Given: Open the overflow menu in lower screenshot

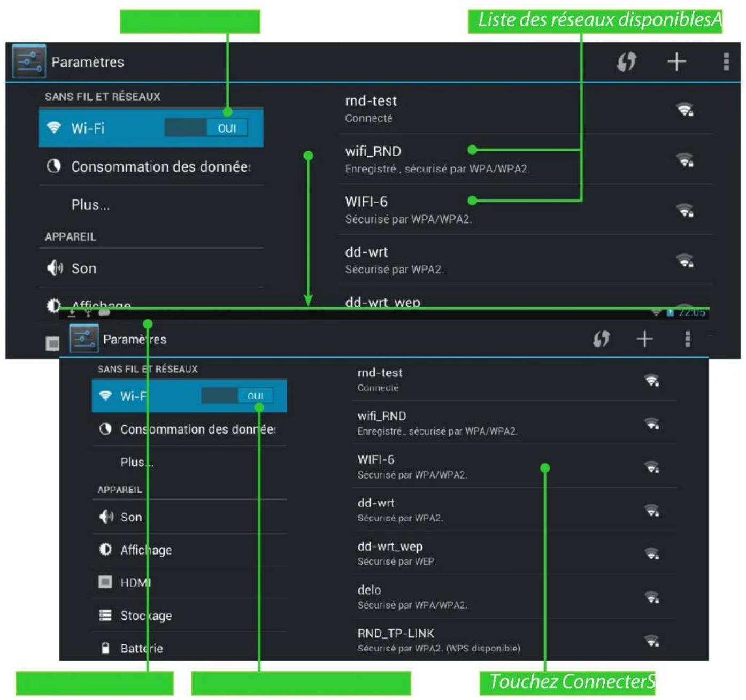Looking at the screenshot, I should coord(688,339).
